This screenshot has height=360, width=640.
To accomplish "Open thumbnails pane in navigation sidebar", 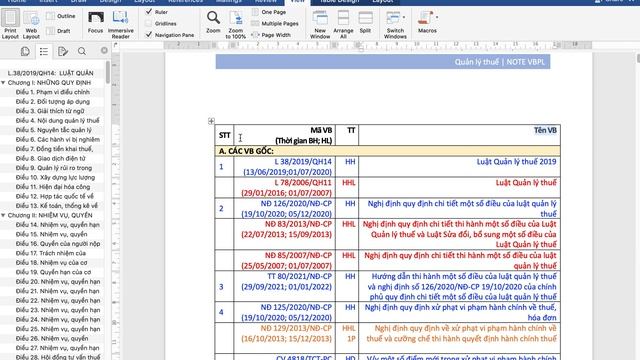I will click(x=25, y=51).
